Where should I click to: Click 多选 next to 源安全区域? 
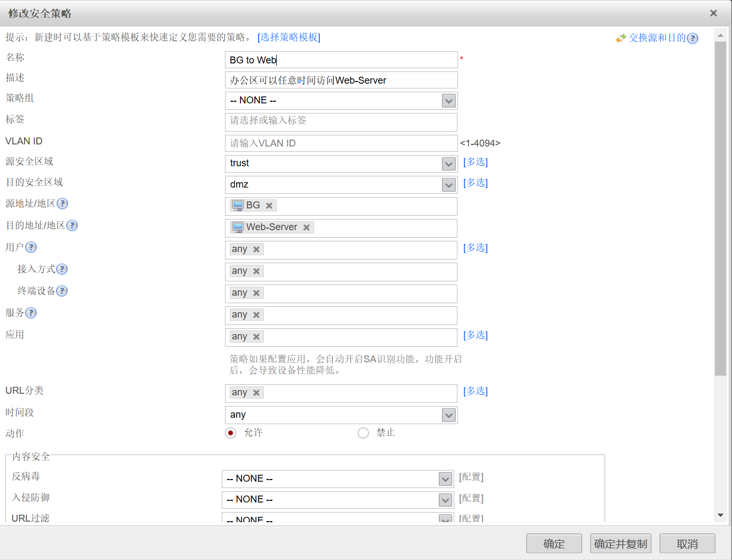pyautogui.click(x=476, y=162)
